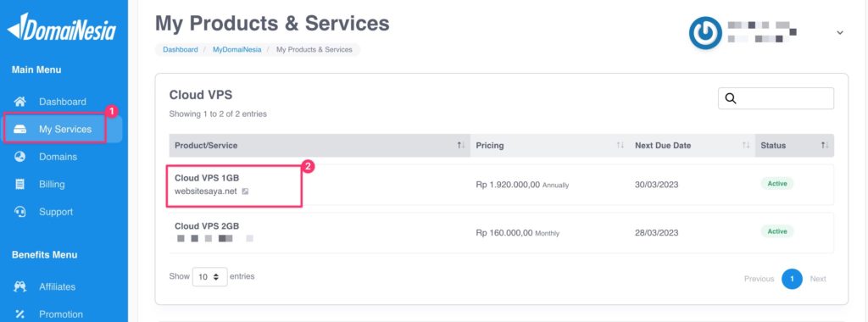Expand the account dropdown chevron

(840, 33)
